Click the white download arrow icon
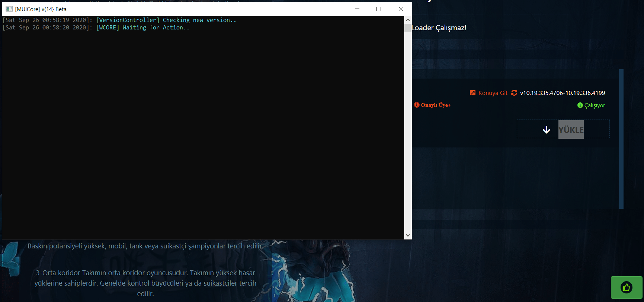 (547, 130)
